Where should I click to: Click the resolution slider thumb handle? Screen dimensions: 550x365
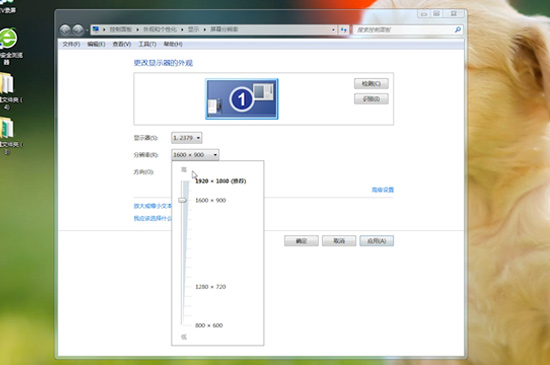coord(182,200)
